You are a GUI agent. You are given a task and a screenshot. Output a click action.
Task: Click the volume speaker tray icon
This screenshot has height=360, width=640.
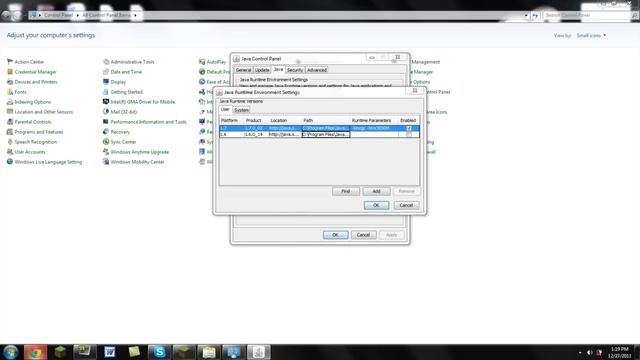pyautogui.click(x=589, y=352)
